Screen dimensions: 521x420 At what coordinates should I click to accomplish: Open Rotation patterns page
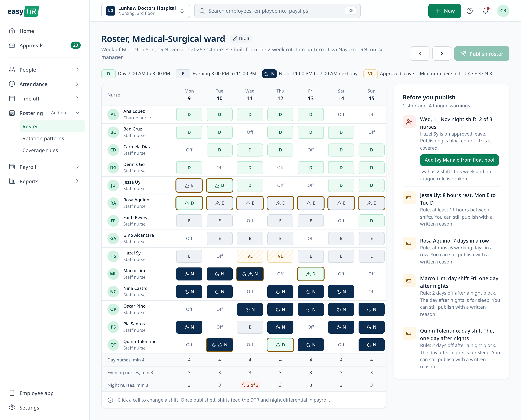coord(52,138)
